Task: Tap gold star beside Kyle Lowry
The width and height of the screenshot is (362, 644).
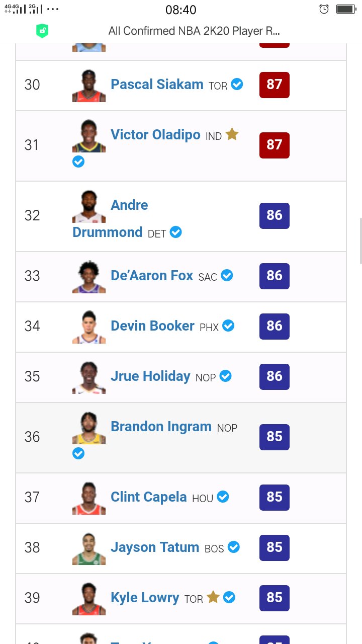Action: pyautogui.click(x=213, y=597)
